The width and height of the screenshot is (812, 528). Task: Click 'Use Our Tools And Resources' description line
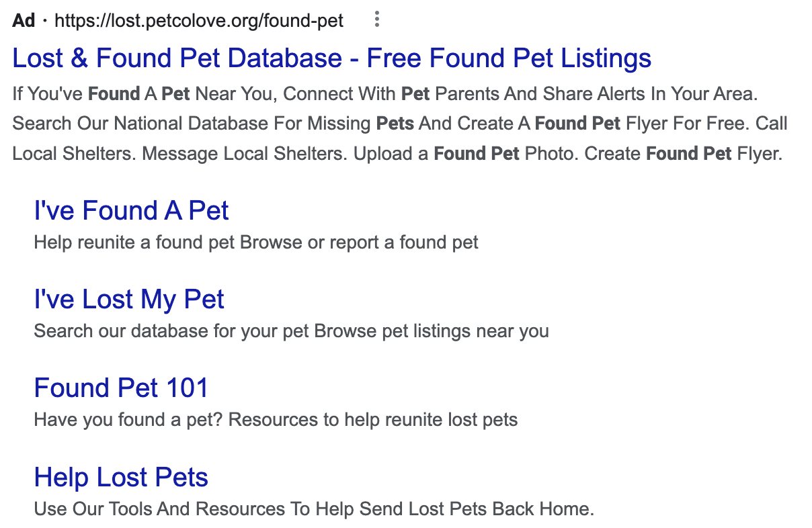click(314, 509)
